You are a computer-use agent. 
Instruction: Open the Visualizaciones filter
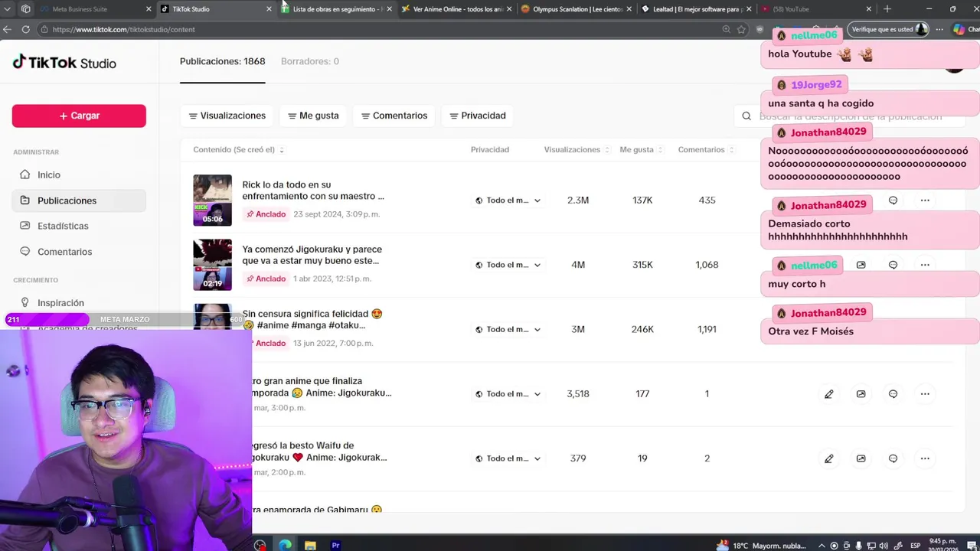click(227, 116)
